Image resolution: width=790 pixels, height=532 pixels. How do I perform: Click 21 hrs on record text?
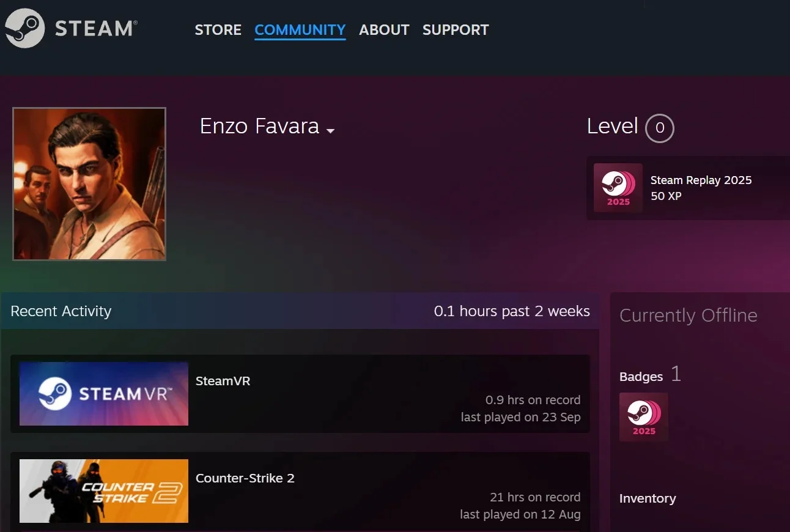click(535, 497)
